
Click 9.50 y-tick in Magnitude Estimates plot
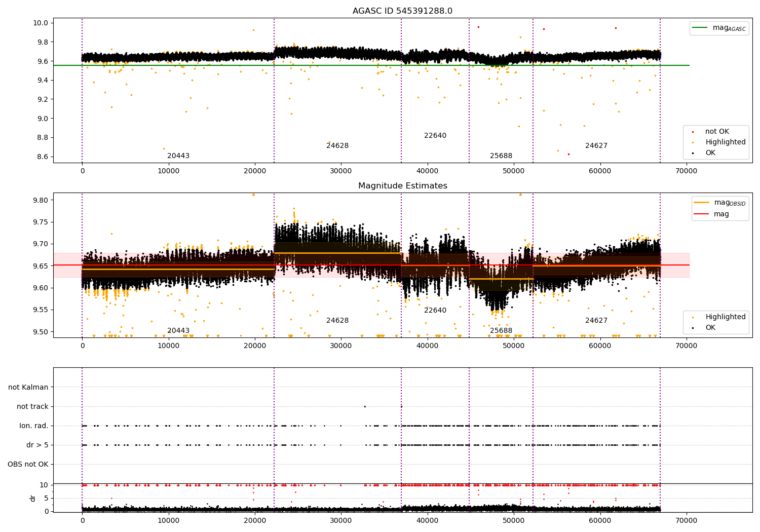pos(41,332)
